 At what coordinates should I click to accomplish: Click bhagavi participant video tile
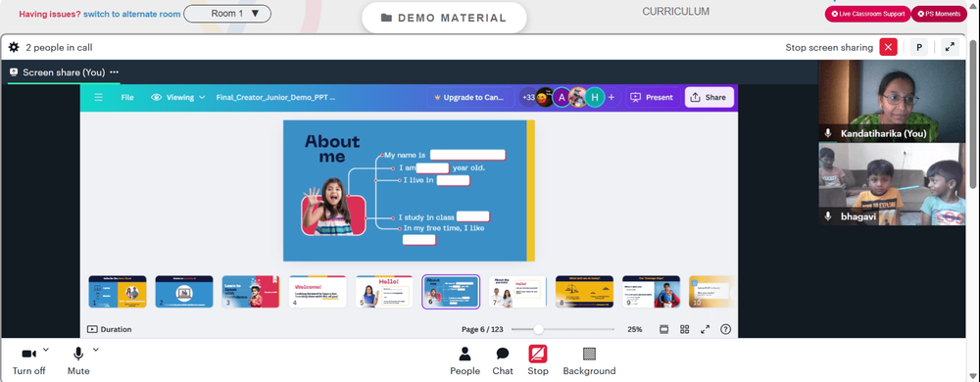892,184
